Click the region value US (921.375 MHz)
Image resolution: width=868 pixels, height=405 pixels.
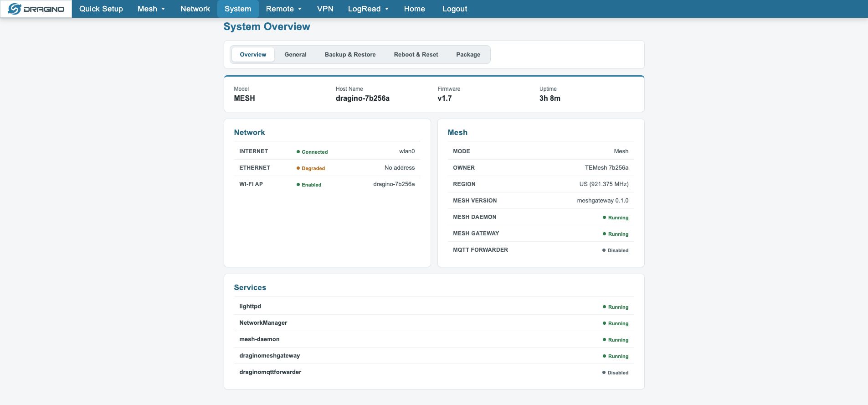pyautogui.click(x=604, y=184)
